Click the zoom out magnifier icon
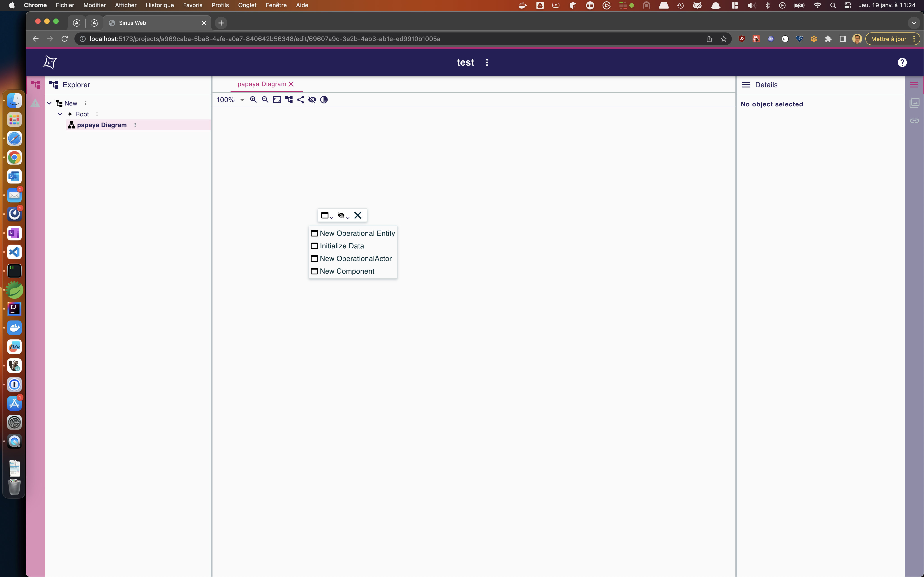This screenshot has height=577, width=924. [265, 100]
